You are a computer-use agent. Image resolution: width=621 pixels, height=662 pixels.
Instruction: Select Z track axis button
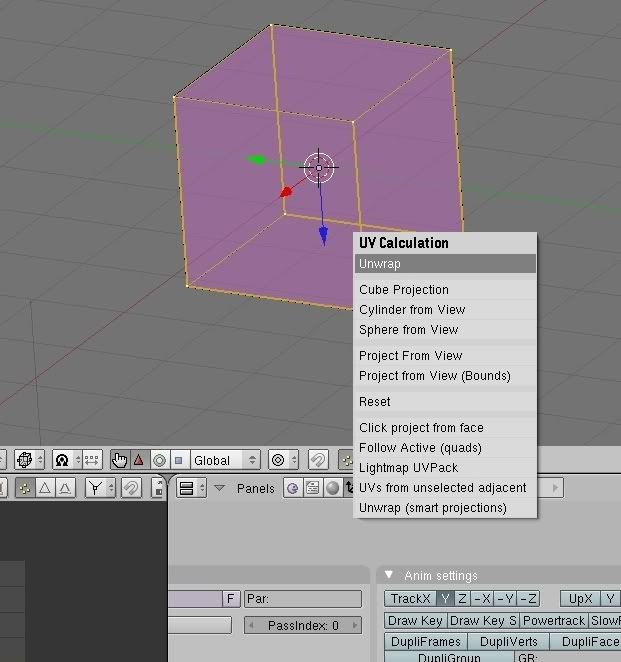pos(462,599)
